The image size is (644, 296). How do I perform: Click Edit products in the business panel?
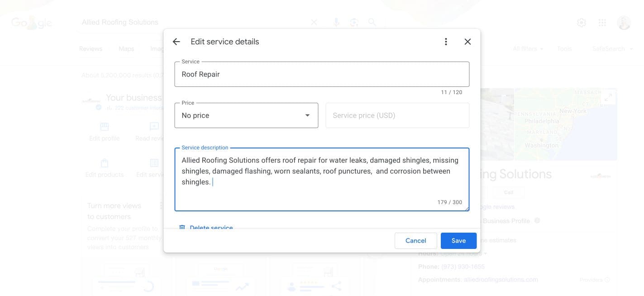click(x=105, y=168)
